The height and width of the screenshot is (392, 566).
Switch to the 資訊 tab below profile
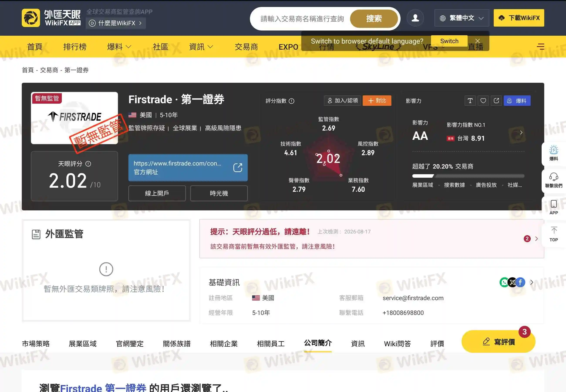pyautogui.click(x=358, y=344)
